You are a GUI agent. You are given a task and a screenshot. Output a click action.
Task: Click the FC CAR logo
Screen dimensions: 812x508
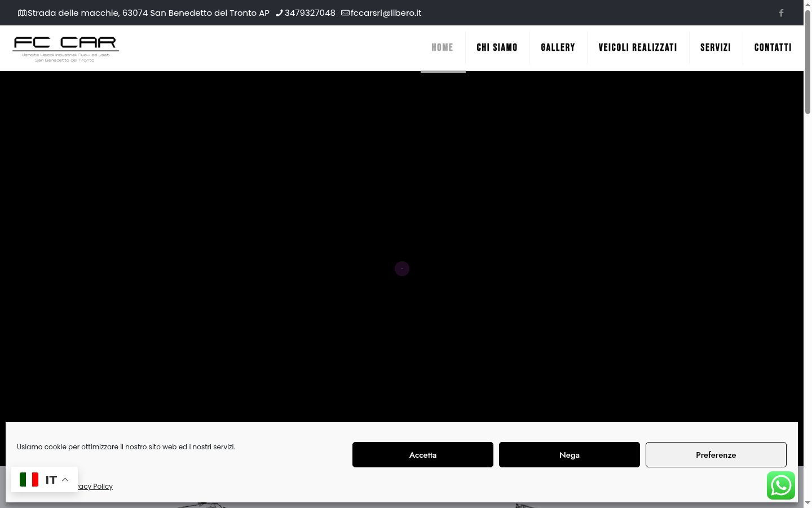click(65, 49)
